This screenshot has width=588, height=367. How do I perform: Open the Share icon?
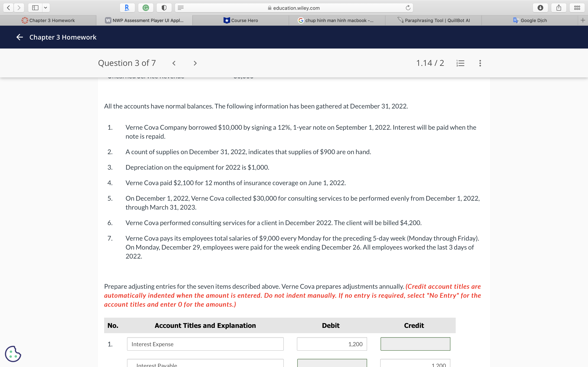tap(559, 8)
